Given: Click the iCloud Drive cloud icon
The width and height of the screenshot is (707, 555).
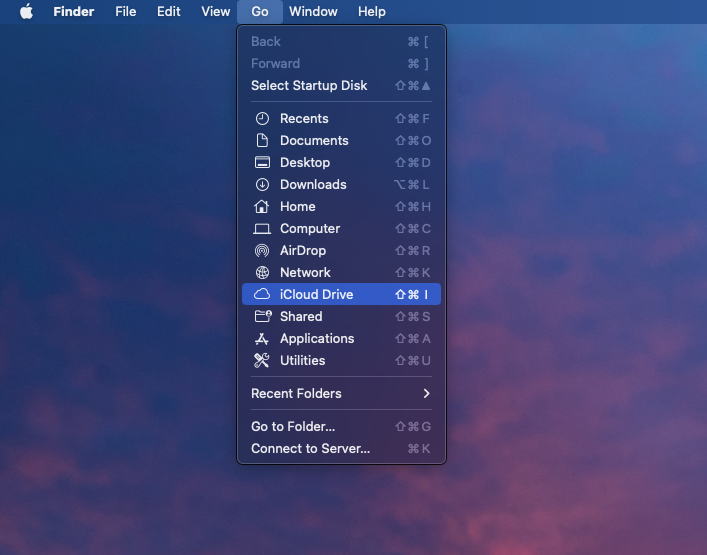Looking at the screenshot, I should pyautogui.click(x=262, y=294).
